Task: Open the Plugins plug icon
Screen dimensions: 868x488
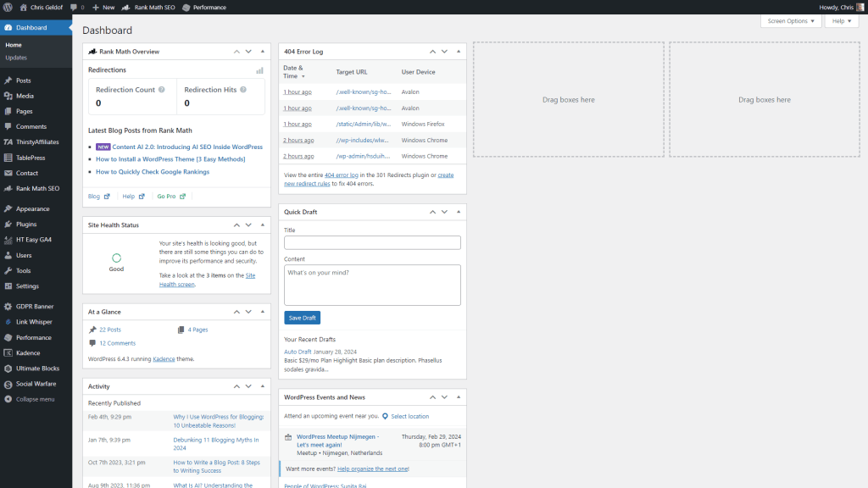Action: coord(8,224)
